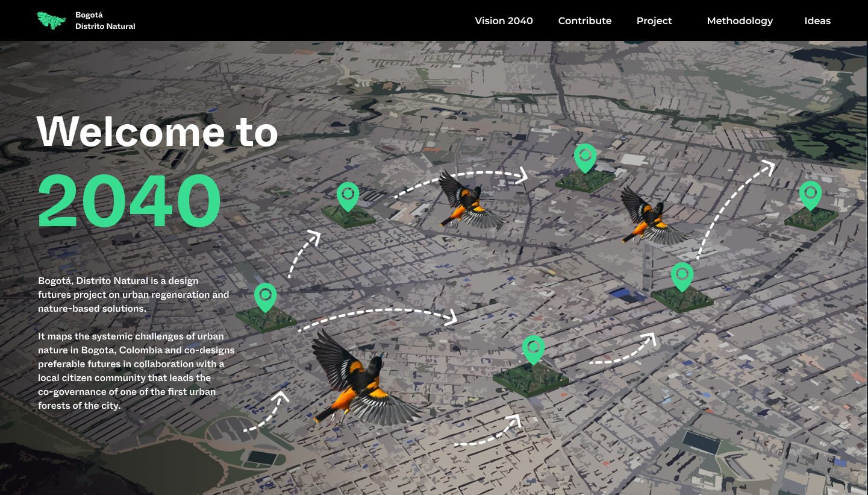Select the map pin between the right two birds' area and far-right pin, above the lowest pin
868x495 pixels.
click(682, 277)
